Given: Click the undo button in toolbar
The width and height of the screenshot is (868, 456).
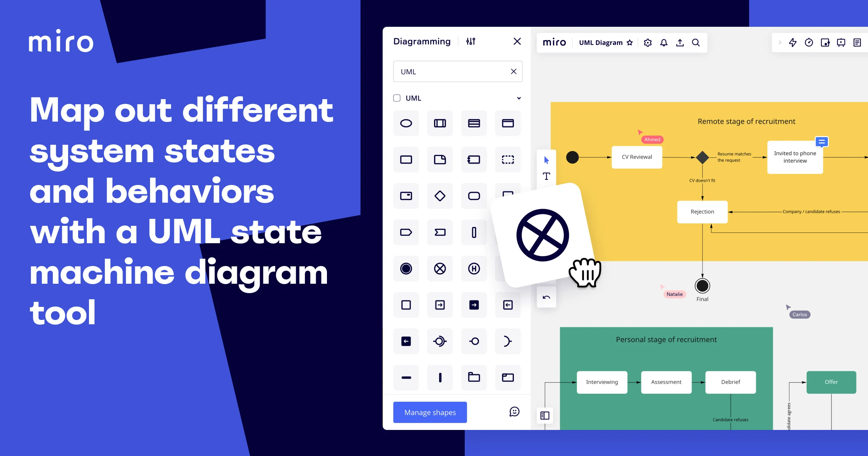Looking at the screenshot, I should tap(546, 298).
